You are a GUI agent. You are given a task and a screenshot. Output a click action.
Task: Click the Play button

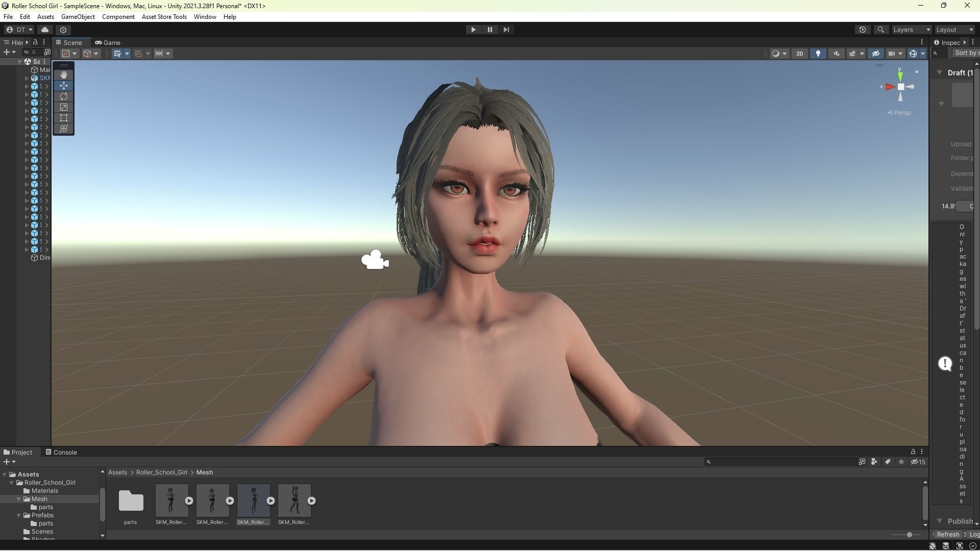(473, 30)
